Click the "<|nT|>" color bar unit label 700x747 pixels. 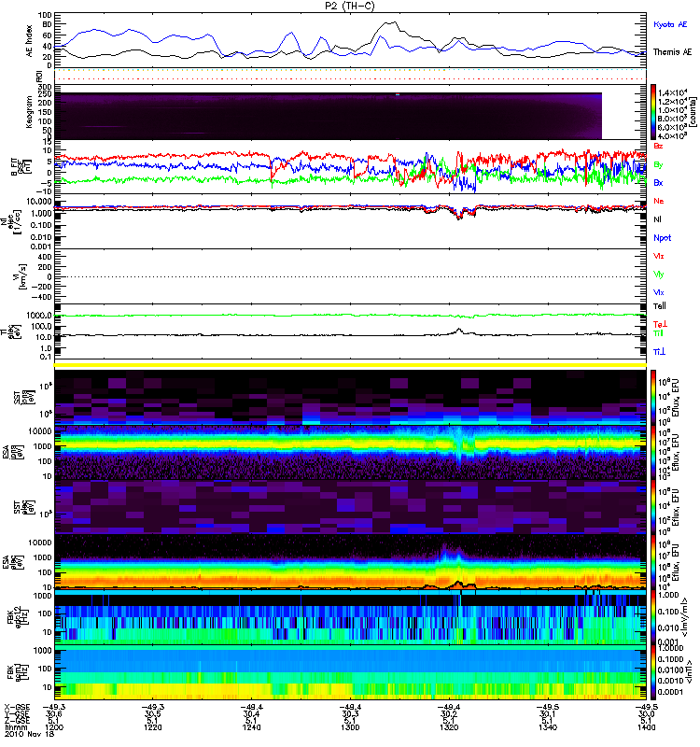click(688, 670)
